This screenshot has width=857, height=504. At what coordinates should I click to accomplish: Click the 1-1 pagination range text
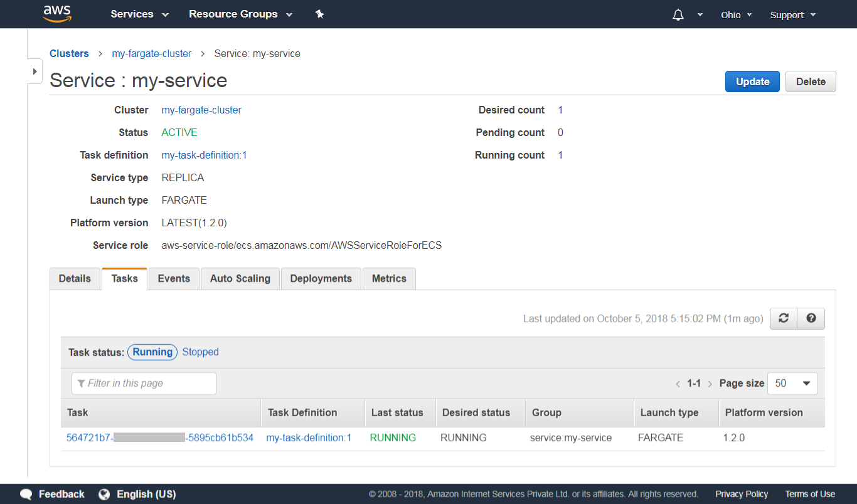pyautogui.click(x=694, y=384)
